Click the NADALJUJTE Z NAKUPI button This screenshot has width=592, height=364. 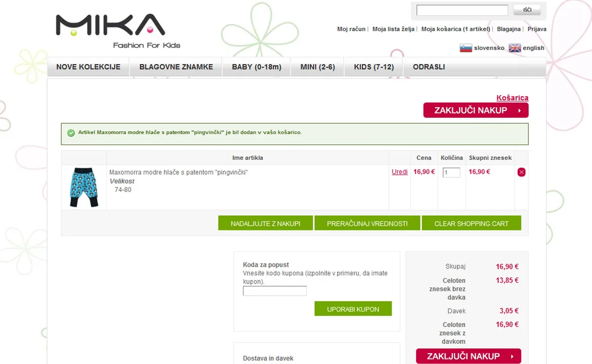click(266, 223)
